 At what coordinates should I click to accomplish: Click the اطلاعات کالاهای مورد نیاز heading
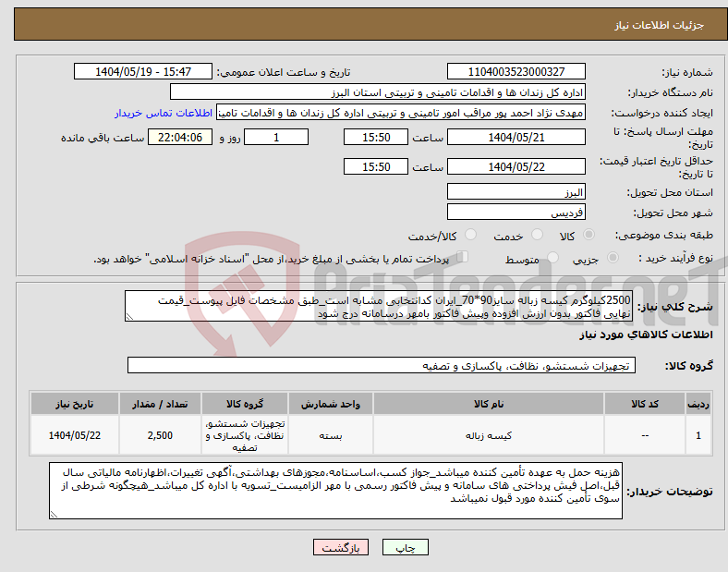(x=646, y=335)
